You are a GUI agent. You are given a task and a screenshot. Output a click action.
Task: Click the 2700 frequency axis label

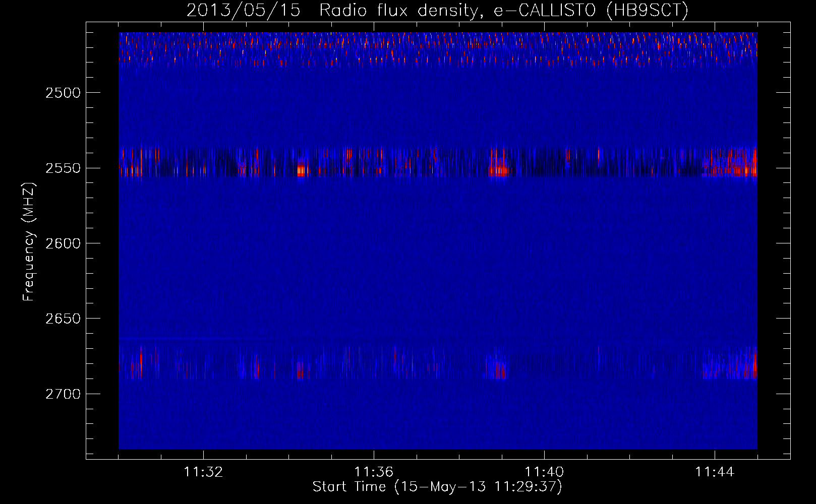tap(63, 394)
